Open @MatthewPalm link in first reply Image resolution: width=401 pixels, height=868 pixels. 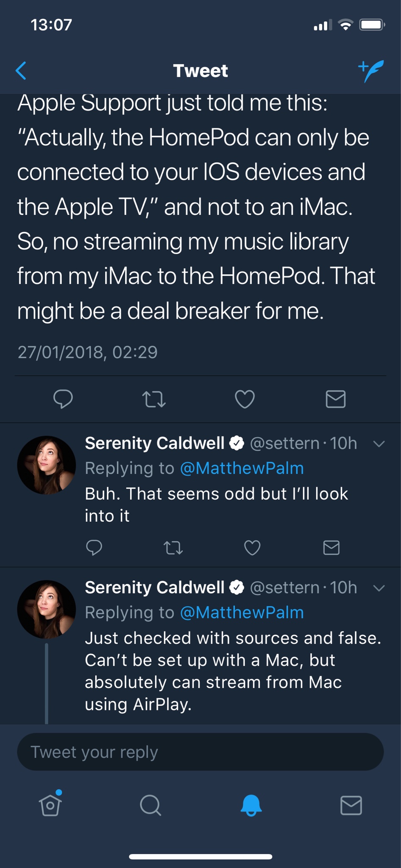click(x=242, y=468)
